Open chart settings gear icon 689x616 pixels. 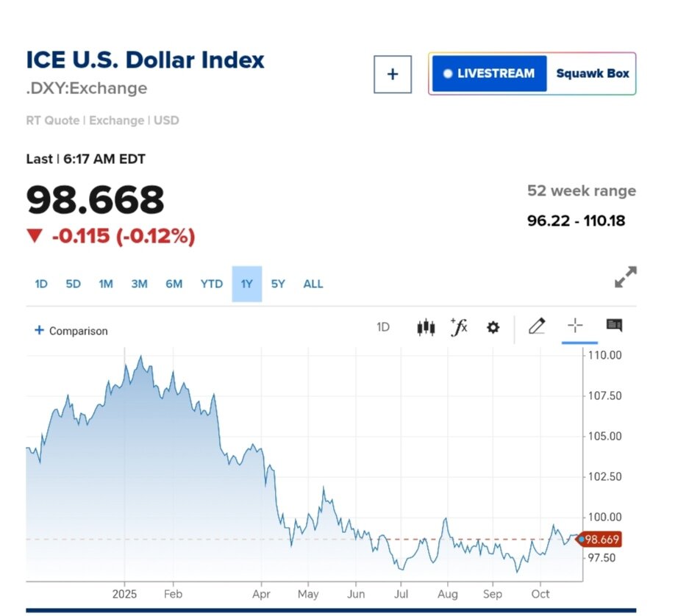point(493,328)
